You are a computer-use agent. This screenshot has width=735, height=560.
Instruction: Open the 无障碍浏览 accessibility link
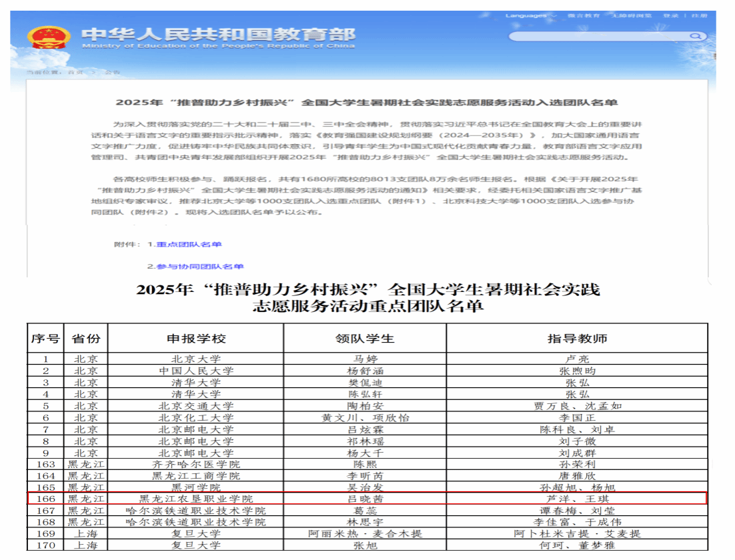[631, 15]
